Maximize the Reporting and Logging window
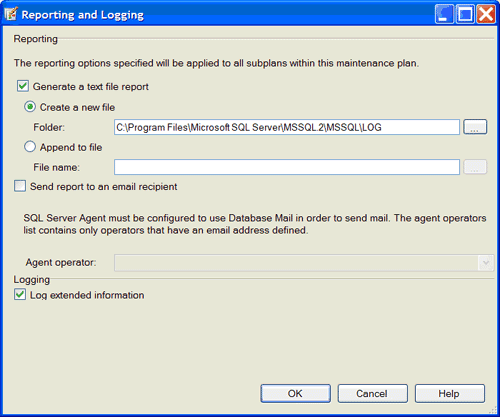The width and height of the screenshot is (500, 417). coord(465,14)
